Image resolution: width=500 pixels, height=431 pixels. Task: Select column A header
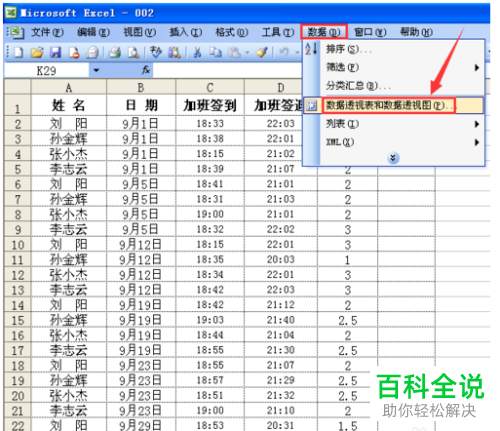click(69, 88)
